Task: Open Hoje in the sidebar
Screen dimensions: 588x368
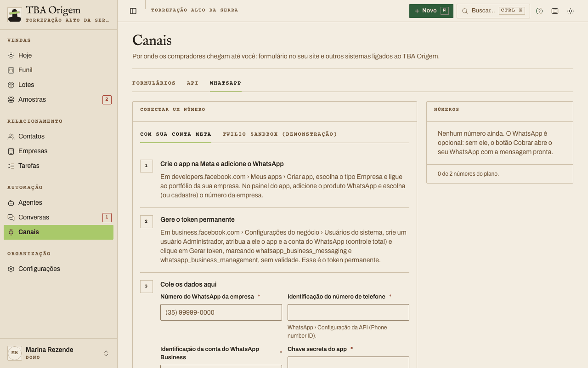Action: click(x=58, y=55)
